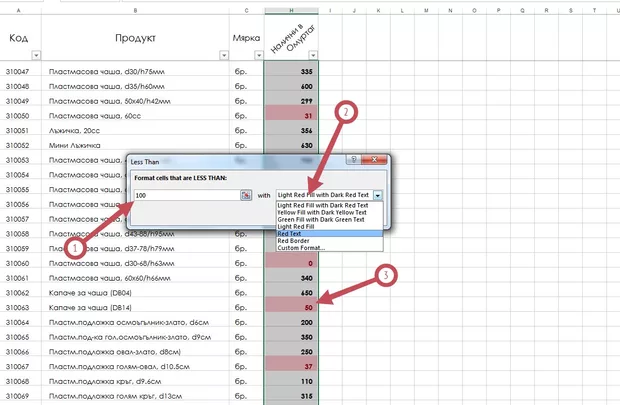Select column H by its header letter

[x=291, y=11]
